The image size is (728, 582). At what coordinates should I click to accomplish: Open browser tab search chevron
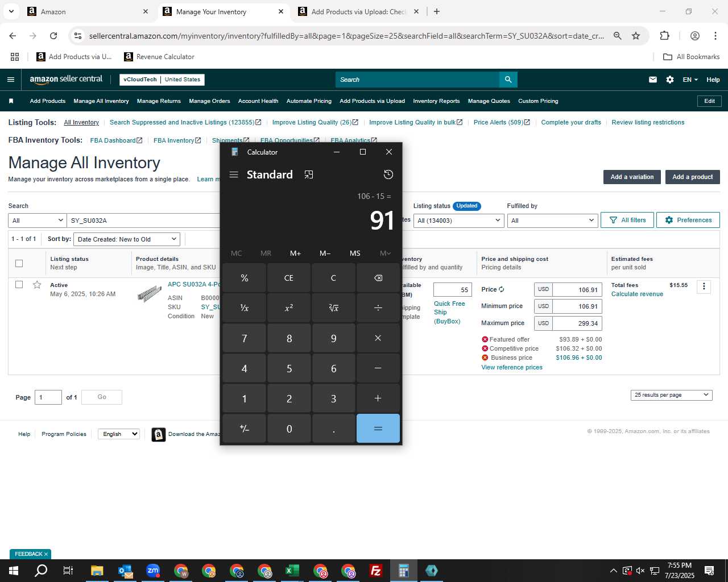[x=11, y=11]
